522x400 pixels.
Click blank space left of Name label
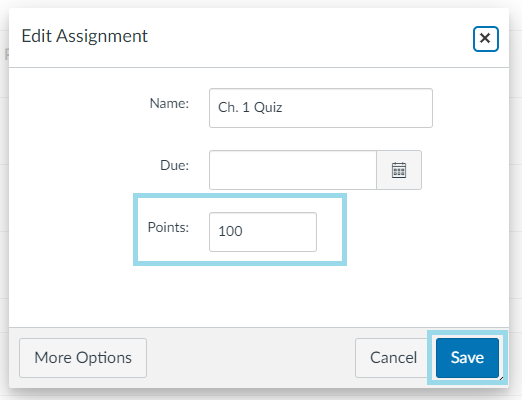(78, 105)
